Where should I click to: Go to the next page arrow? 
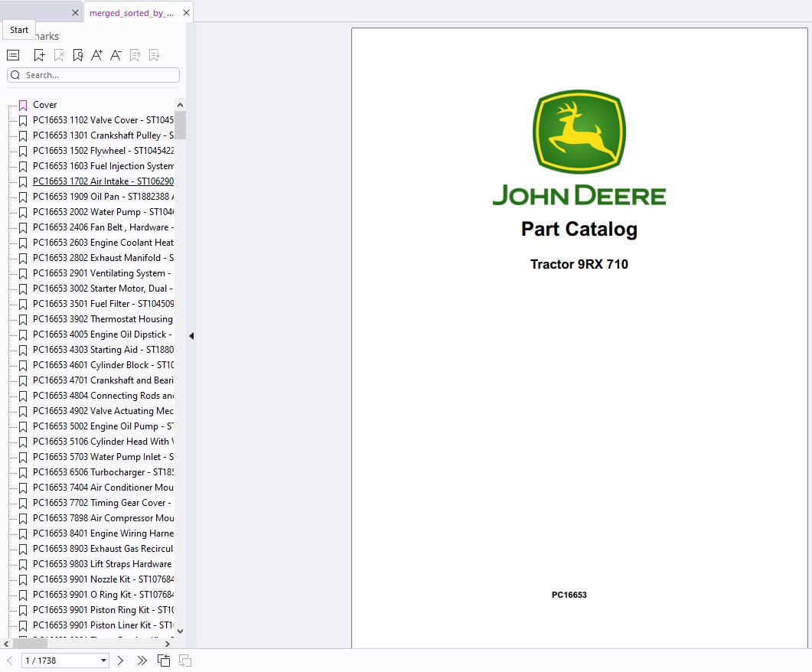click(120, 661)
